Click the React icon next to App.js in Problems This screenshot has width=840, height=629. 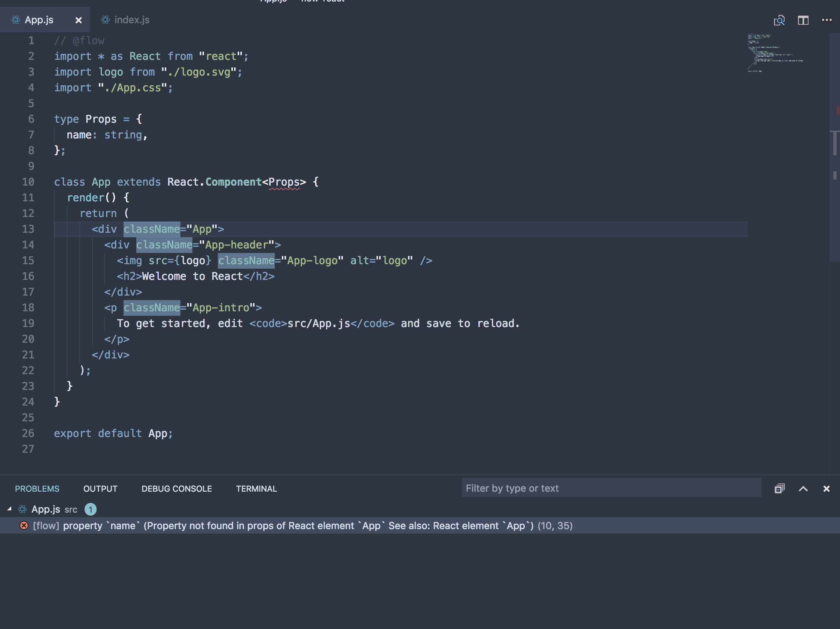click(x=22, y=509)
